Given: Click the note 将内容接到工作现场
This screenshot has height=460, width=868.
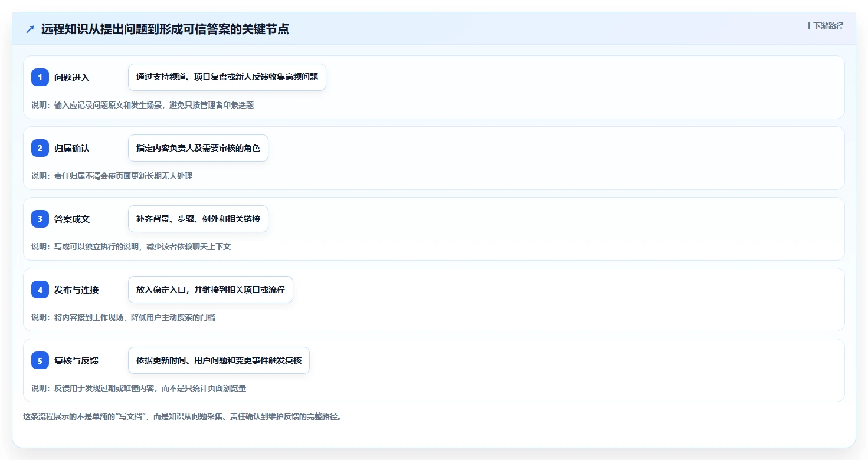Looking at the screenshot, I should 123,317.
